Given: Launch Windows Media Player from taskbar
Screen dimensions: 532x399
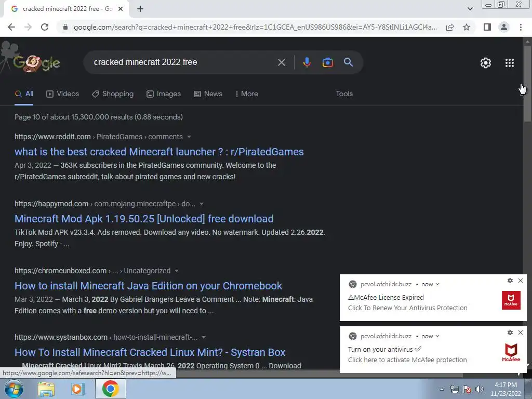Looking at the screenshot, I should (77, 389).
